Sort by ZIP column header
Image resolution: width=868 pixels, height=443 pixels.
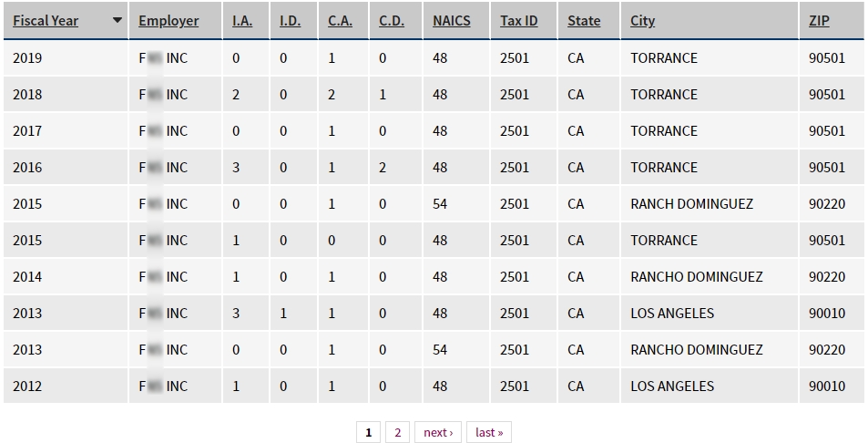819,20
